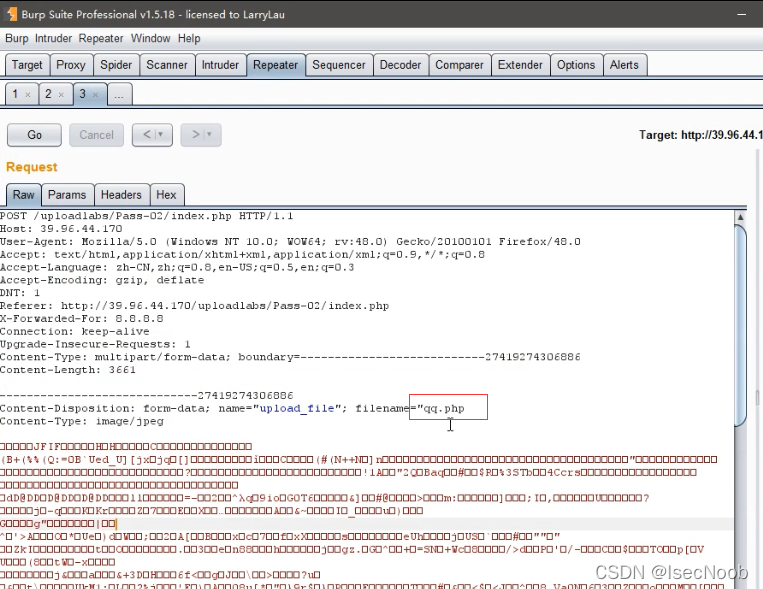Close Repeater tab 1

(x=28, y=94)
